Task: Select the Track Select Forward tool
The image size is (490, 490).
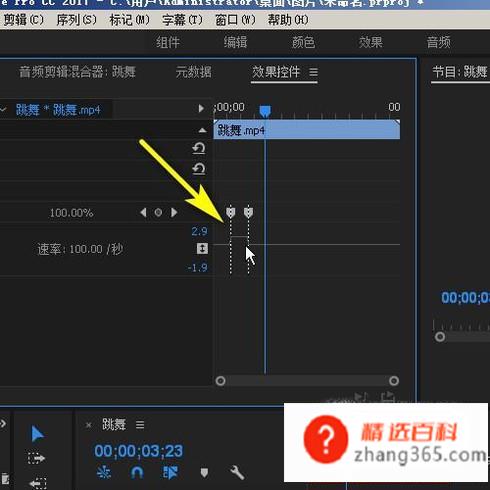Action: pos(36,458)
